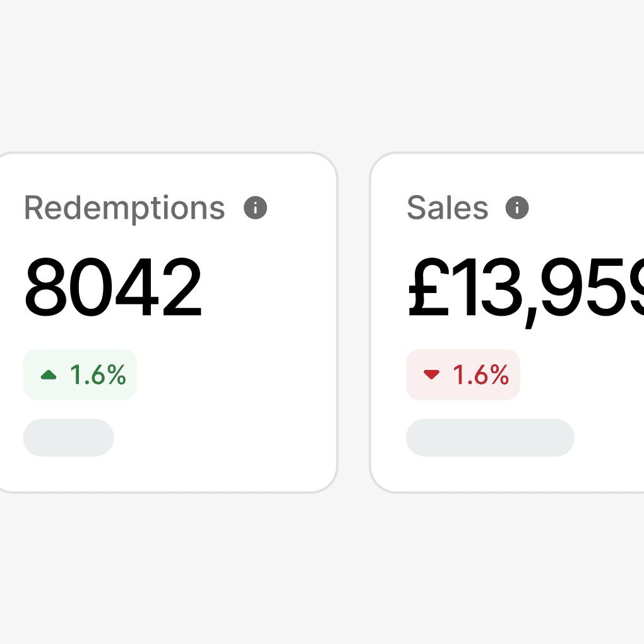The height and width of the screenshot is (644, 644).
Task: Click the red 1.6% percentage text
Action: pyautogui.click(x=480, y=375)
